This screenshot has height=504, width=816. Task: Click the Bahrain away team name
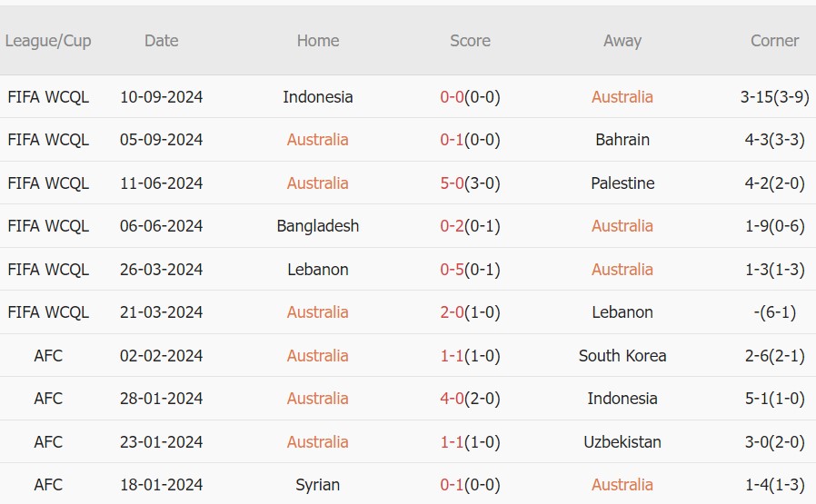622,140
